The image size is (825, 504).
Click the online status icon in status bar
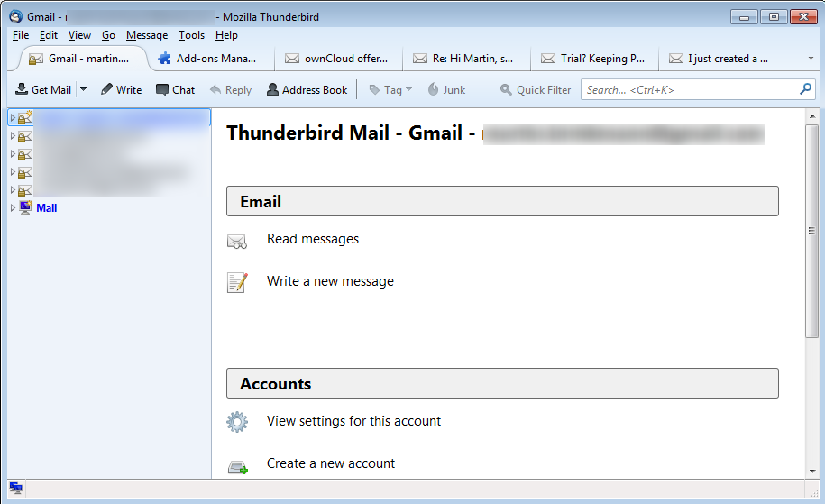pos(16,488)
